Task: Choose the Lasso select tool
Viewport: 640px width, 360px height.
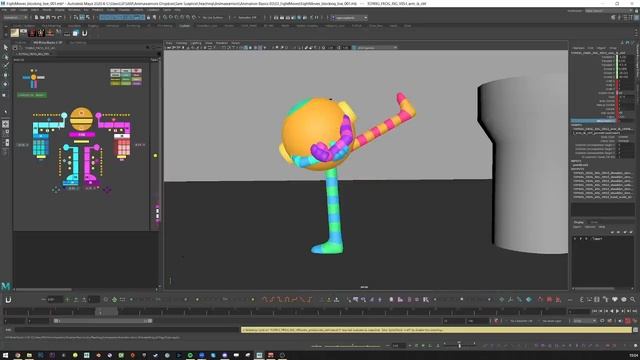Action: pyautogui.click(x=6, y=57)
